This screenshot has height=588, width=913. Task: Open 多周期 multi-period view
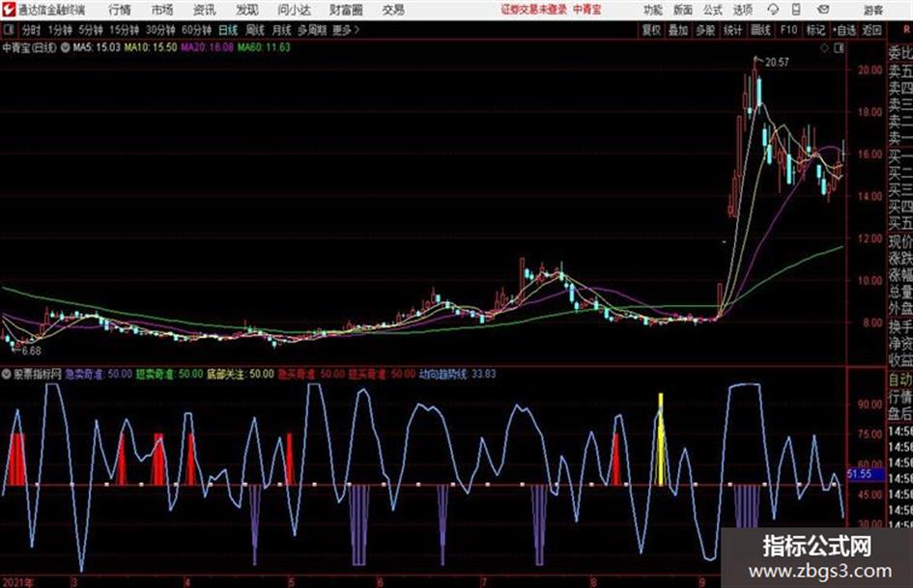[x=312, y=30]
